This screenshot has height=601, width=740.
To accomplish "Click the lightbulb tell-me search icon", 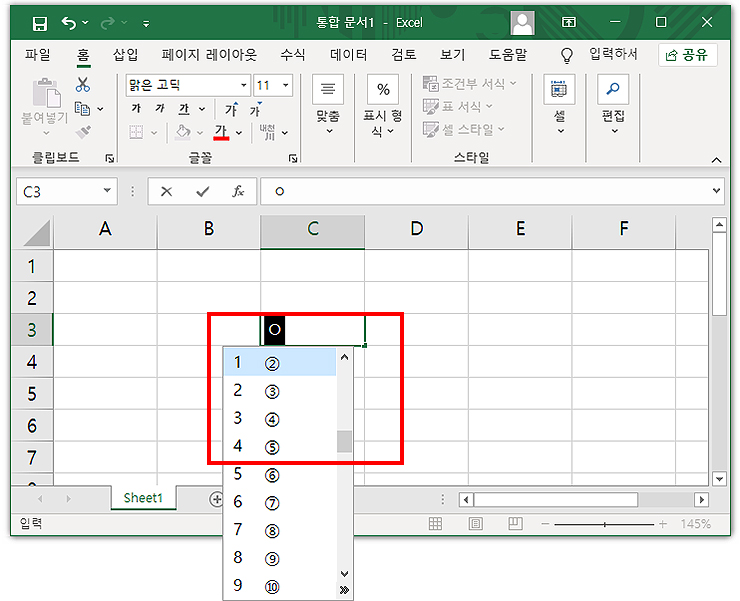I will click(566, 55).
